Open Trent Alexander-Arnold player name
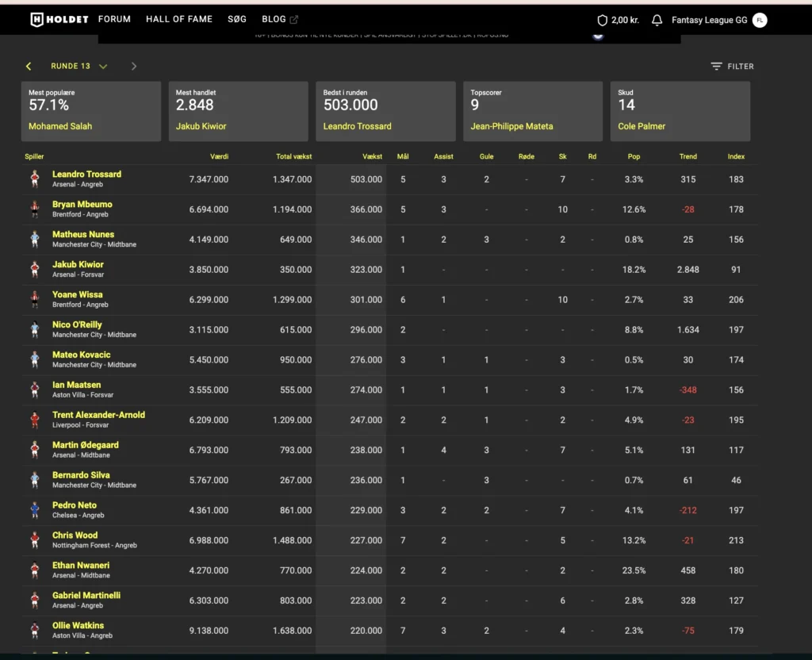The height and width of the screenshot is (660, 812). [x=98, y=414]
